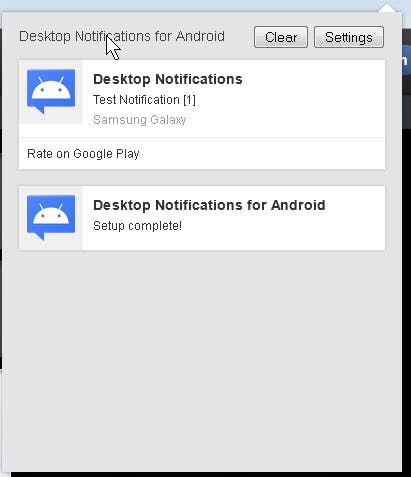Click the Android icon beside Setup complete
The image size is (411, 477).
coord(51,218)
